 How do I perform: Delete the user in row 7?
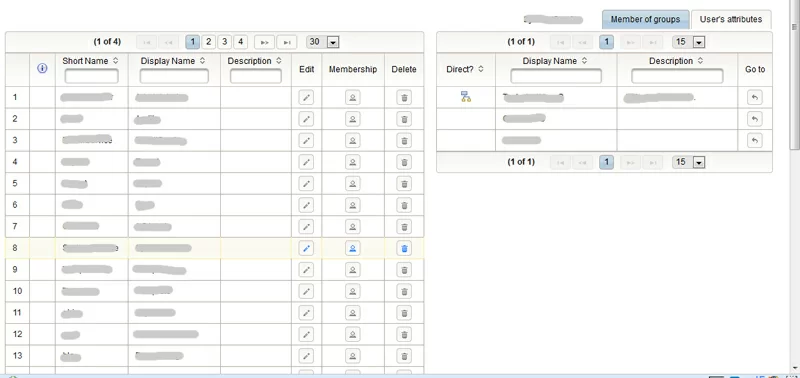click(x=404, y=226)
